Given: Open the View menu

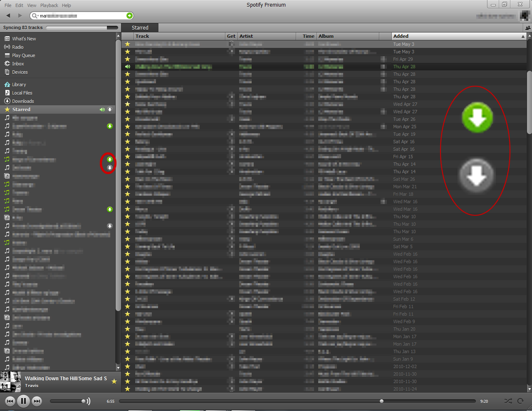Looking at the screenshot, I should point(32,5).
